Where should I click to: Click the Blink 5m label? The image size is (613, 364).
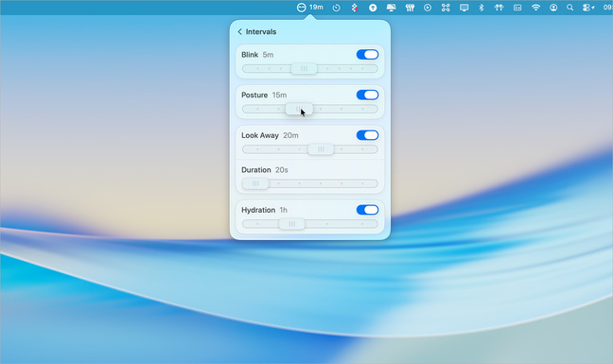(257, 55)
